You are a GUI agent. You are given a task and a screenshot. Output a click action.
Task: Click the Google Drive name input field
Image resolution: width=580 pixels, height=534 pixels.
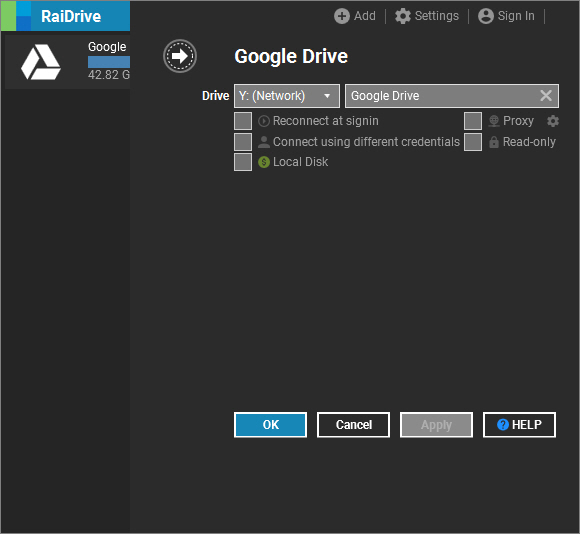(x=452, y=96)
